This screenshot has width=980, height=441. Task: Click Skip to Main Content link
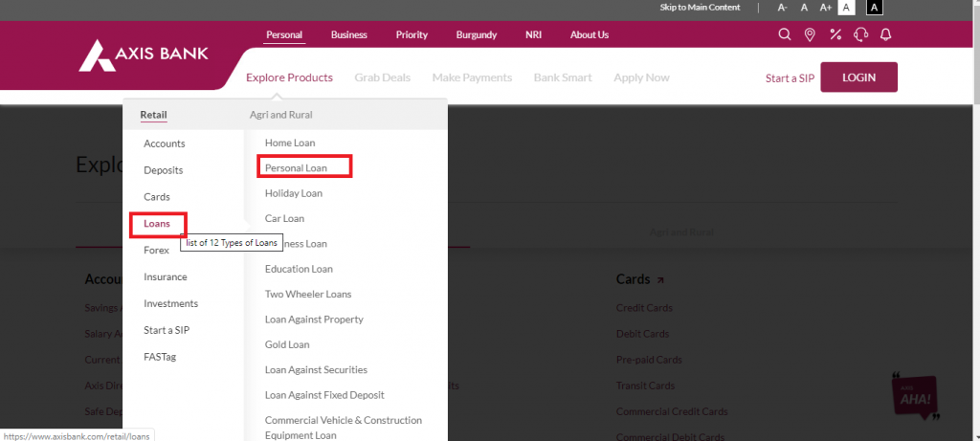[700, 8]
